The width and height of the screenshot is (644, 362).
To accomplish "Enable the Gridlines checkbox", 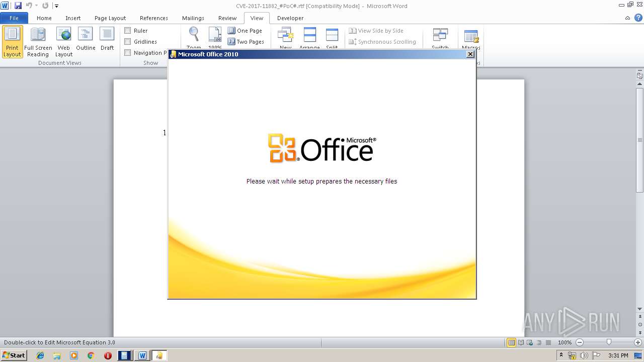I will click(128, 42).
